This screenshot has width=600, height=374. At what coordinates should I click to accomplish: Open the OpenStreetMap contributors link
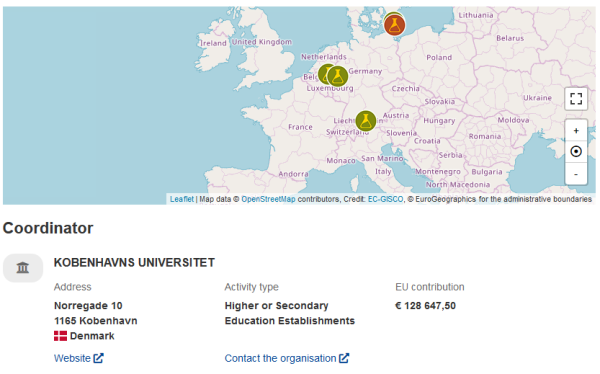point(268,199)
